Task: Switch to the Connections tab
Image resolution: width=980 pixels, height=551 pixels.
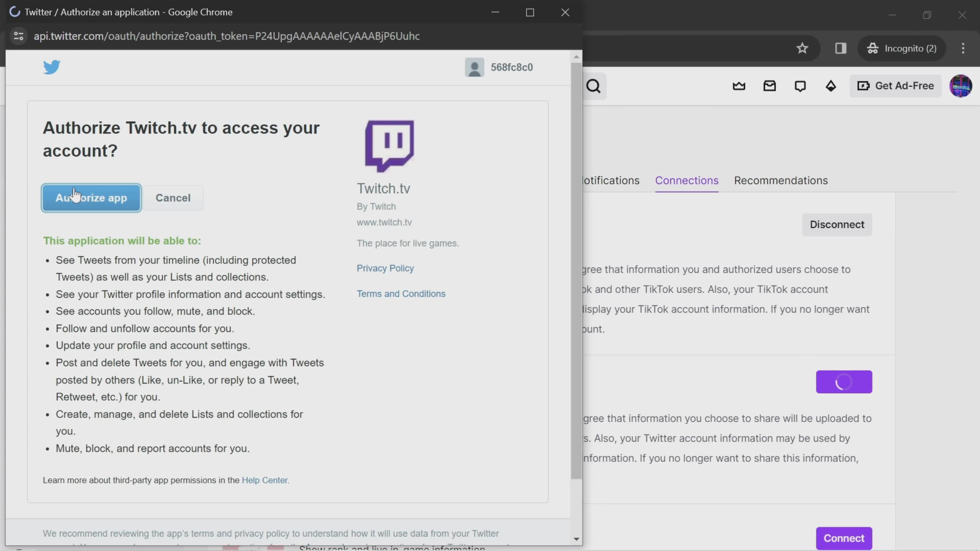Action: pos(686,180)
